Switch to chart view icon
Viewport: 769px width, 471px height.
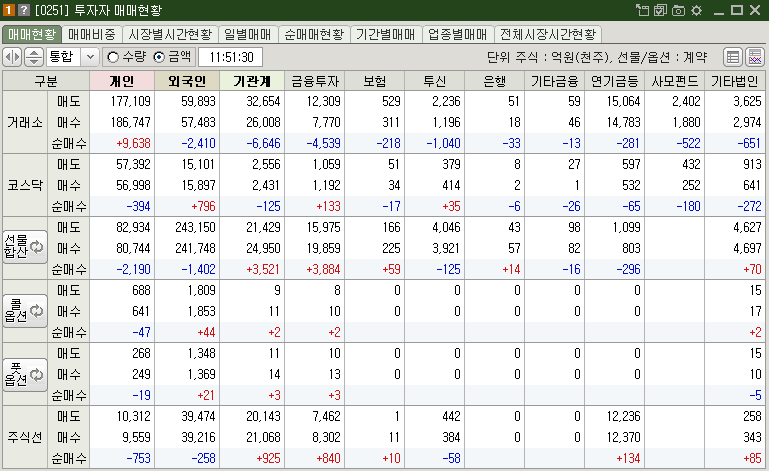coord(755,57)
